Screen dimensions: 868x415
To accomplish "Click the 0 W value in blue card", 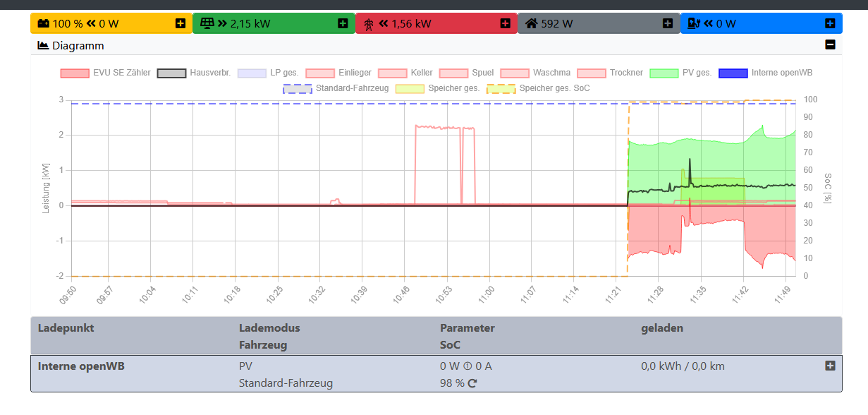I will pyautogui.click(x=726, y=23).
